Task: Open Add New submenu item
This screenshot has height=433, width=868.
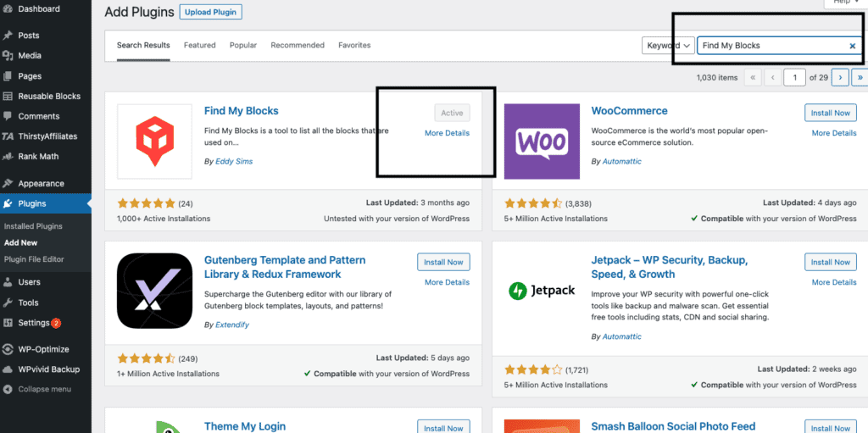Action: [x=20, y=242]
